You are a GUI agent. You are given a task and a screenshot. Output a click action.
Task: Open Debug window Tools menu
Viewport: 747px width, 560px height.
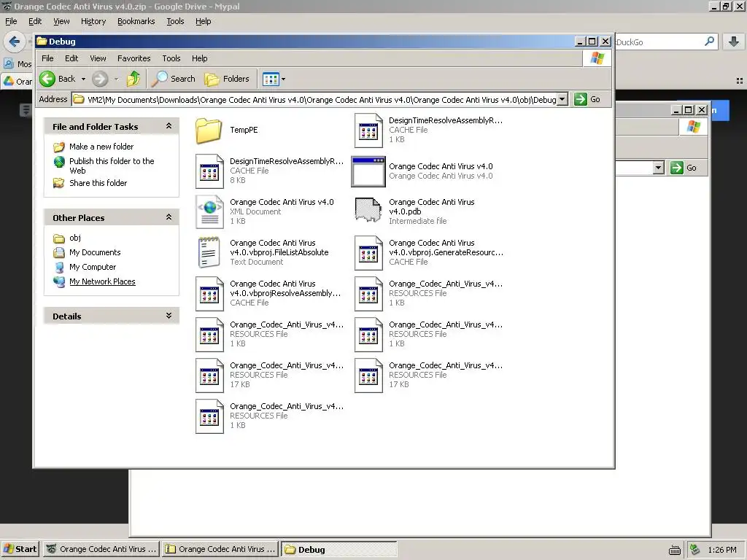[x=171, y=58]
